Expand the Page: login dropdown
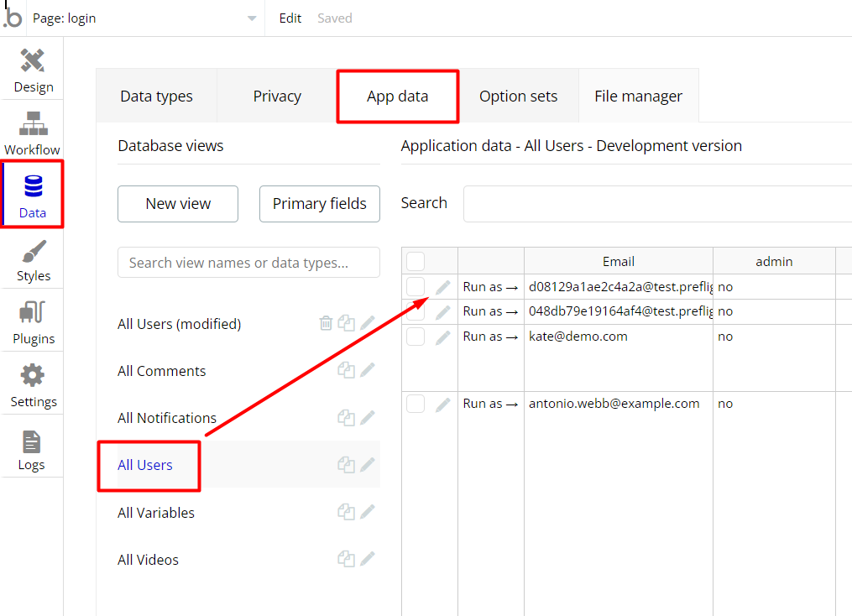The image size is (852, 616). 252,18
